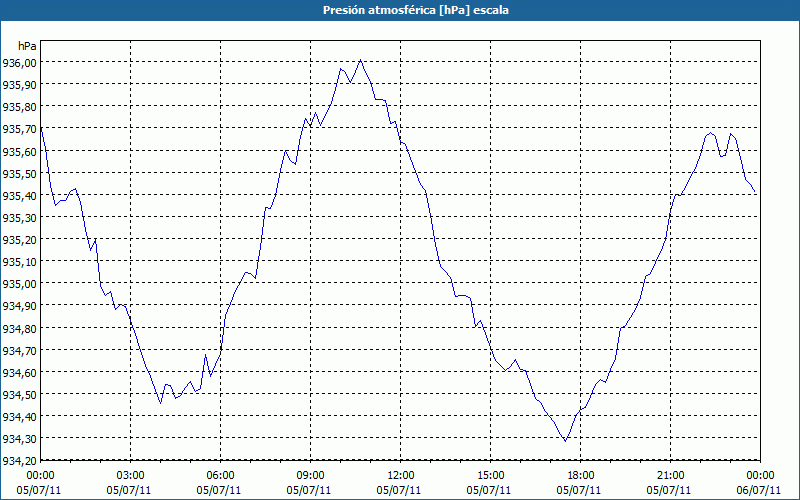This screenshot has width=800, height=500.
Task: Click the 00:00 label above 06/07/11
Action: tap(760, 476)
